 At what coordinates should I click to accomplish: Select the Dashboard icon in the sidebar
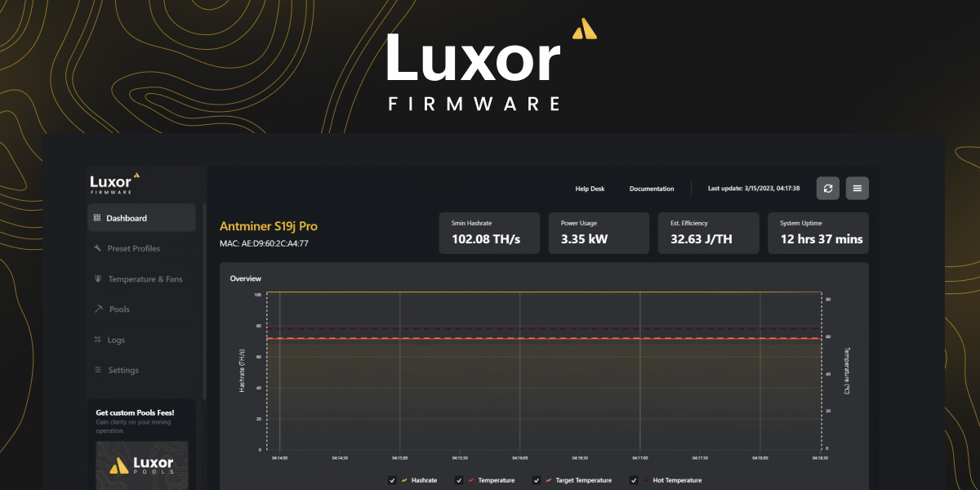97,217
